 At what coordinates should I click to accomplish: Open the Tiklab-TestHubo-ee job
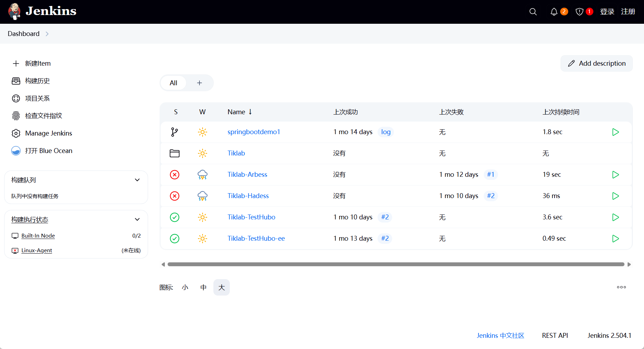pyautogui.click(x=256, y=239)
